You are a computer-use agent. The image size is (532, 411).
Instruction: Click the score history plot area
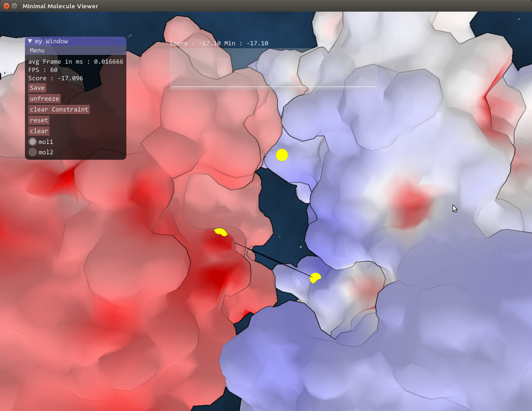(x=273, y=69)
